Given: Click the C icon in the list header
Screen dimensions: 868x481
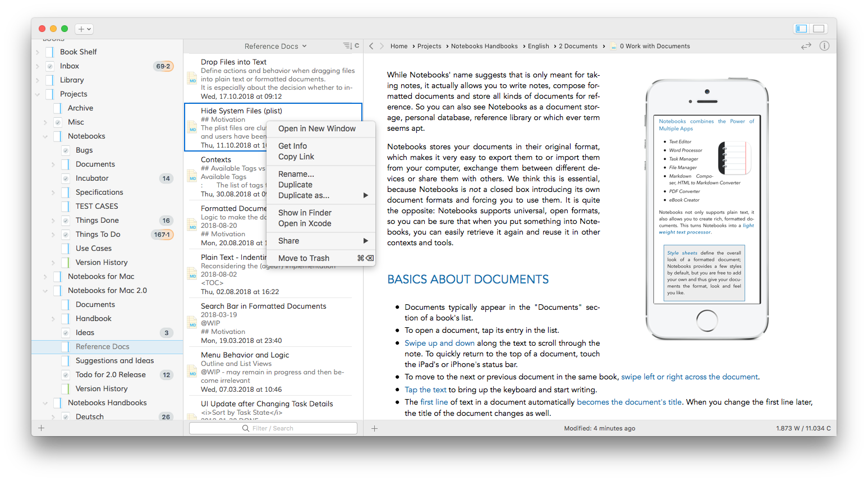Looking at the screenshot, I should pos(357,46).
